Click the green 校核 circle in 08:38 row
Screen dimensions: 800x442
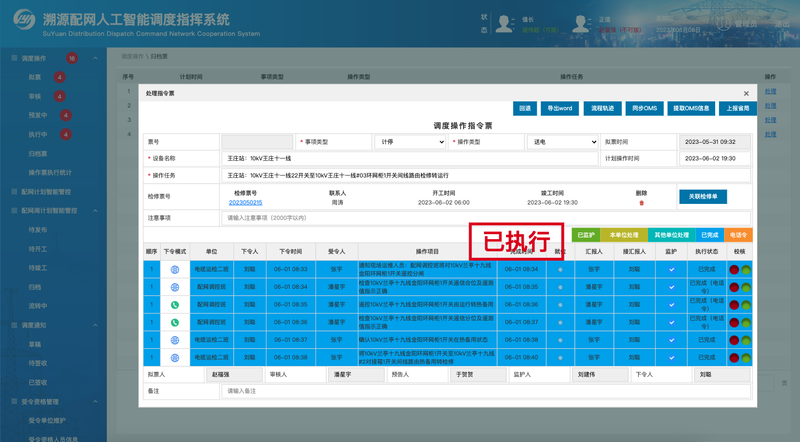pos(746,358)
